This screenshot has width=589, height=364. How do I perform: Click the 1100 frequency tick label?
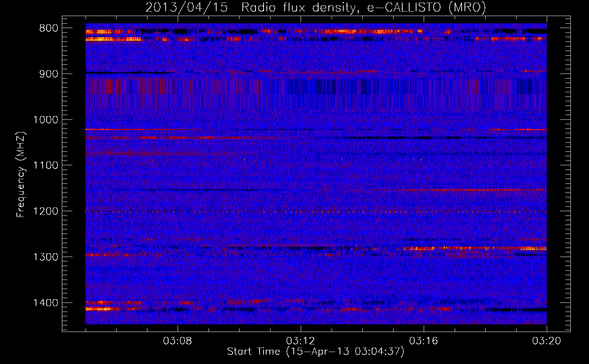click(46, 166)
